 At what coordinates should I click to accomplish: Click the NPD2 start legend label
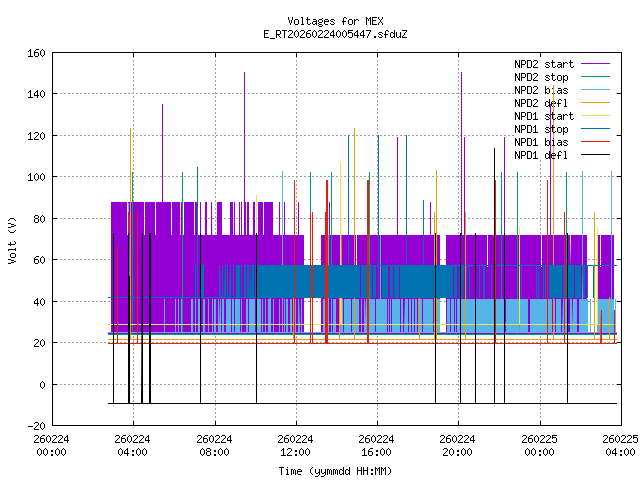pyautogui.click(x=542, y=64)
